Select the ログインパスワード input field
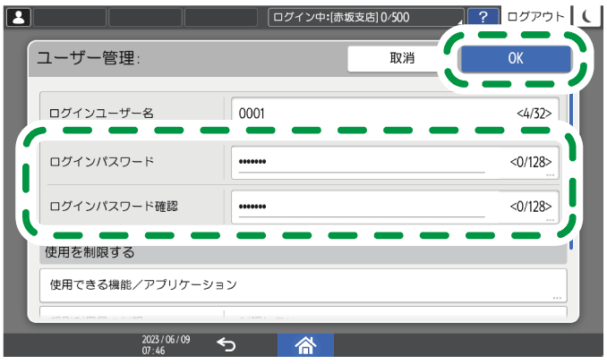Image resolution: width=607 pixels, height=364 pixels. pyautogui.click(x=395, y=162)
